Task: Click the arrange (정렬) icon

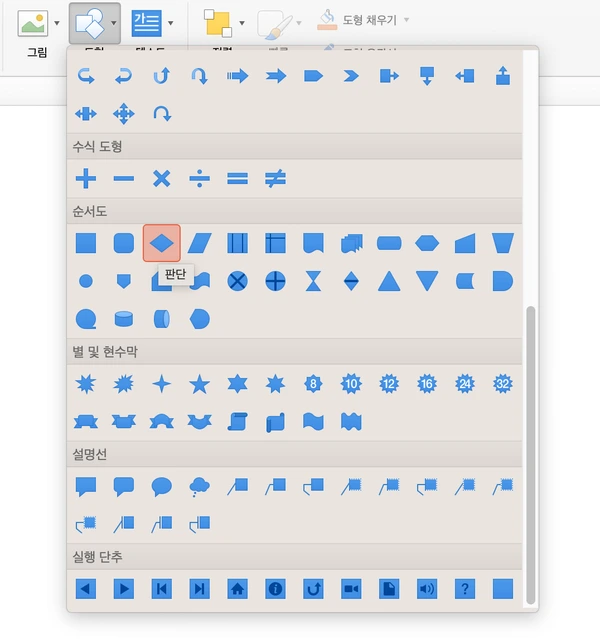Action: (x=218, y=24)
